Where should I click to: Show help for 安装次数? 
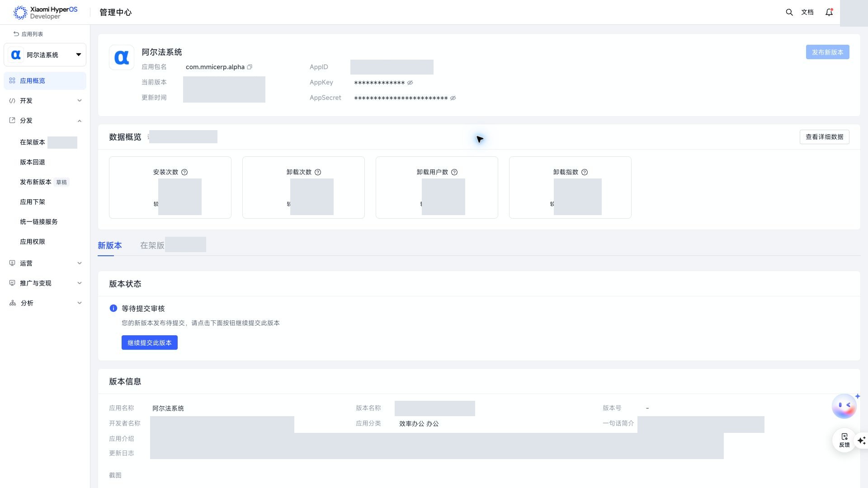(x=184, y=172)
